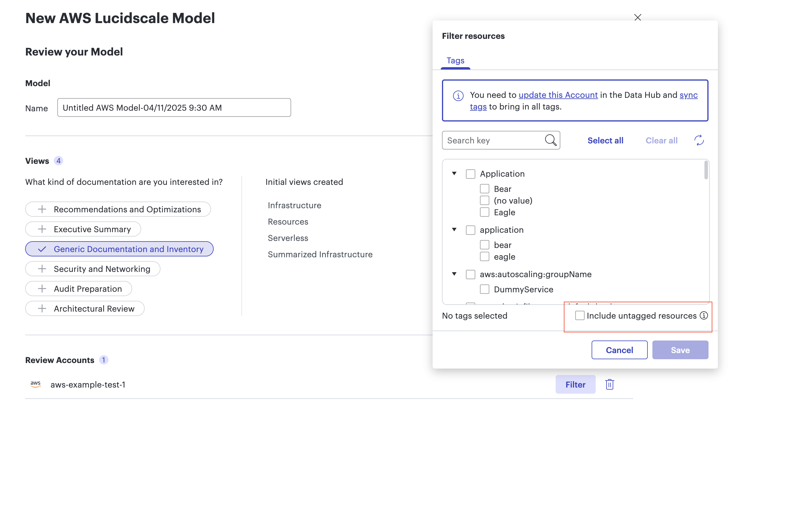Click the refresh tags icon
Screen dimensions: 812x514
699,140
